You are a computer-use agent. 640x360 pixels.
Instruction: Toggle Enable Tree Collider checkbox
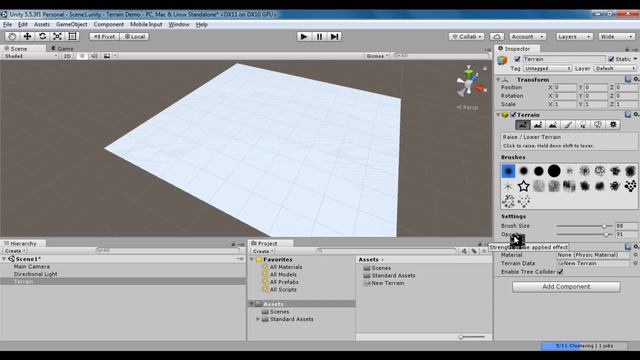(560, 272)
